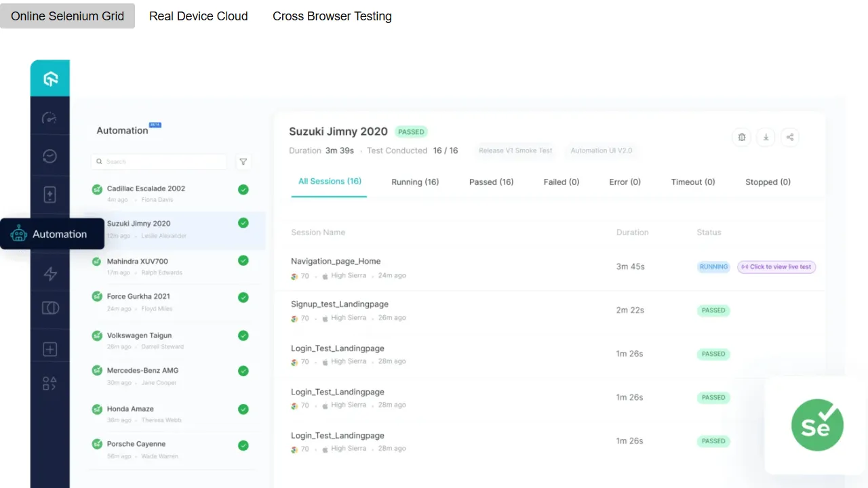Click the green check on Mahindra XUV700

click(x=243, y=260)
